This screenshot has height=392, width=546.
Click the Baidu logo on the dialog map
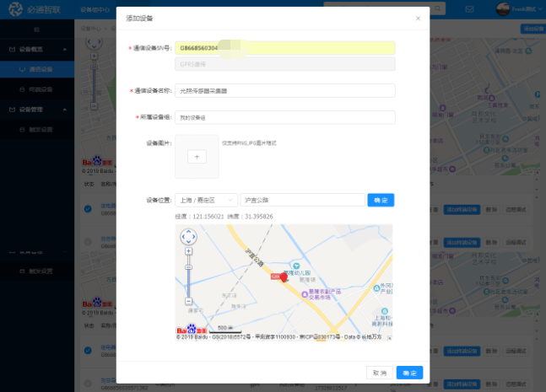click(192, 330)
